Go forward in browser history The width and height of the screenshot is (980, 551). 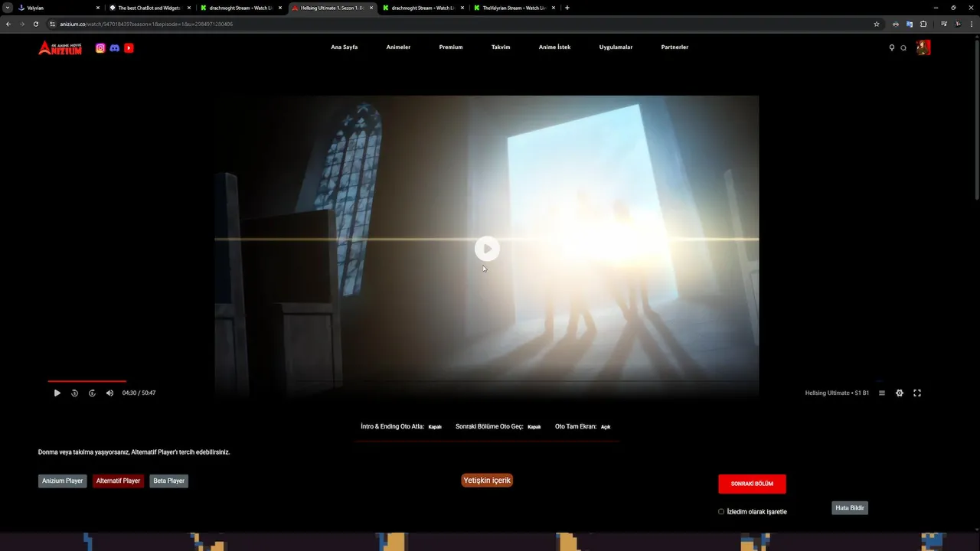(22, 24)
